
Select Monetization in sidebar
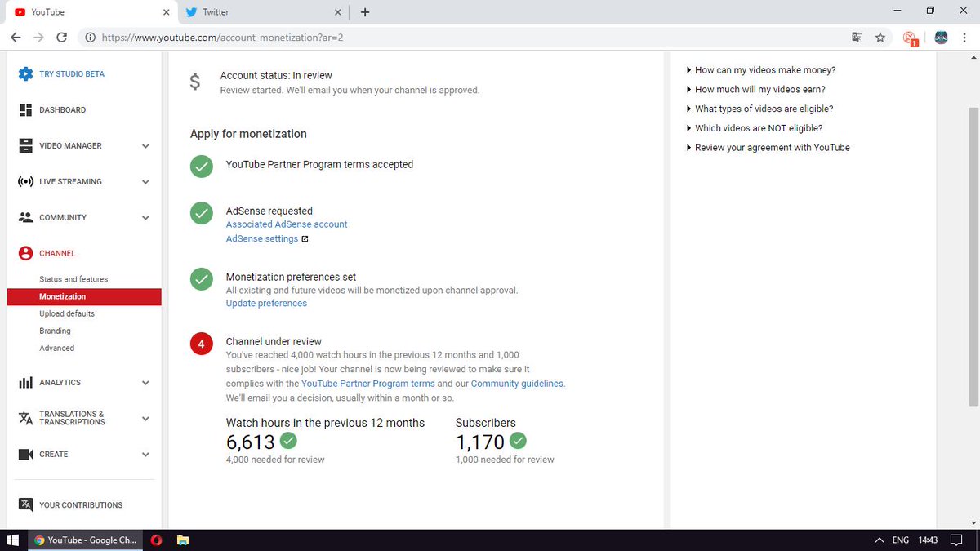(x=84, y=296)
